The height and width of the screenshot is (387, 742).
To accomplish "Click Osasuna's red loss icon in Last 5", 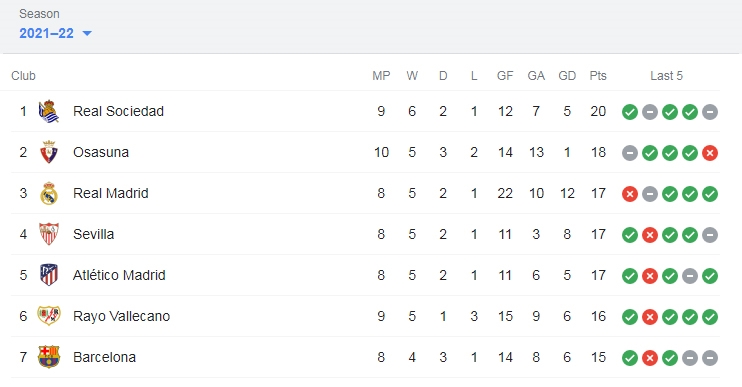I will point(710,153).
